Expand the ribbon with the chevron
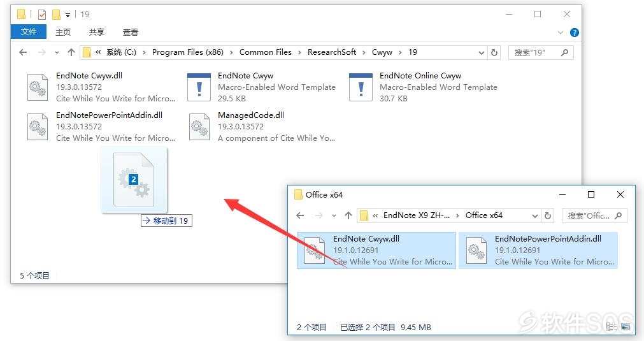The height and width of the screenshot is (341, 644). pos(560,33)
